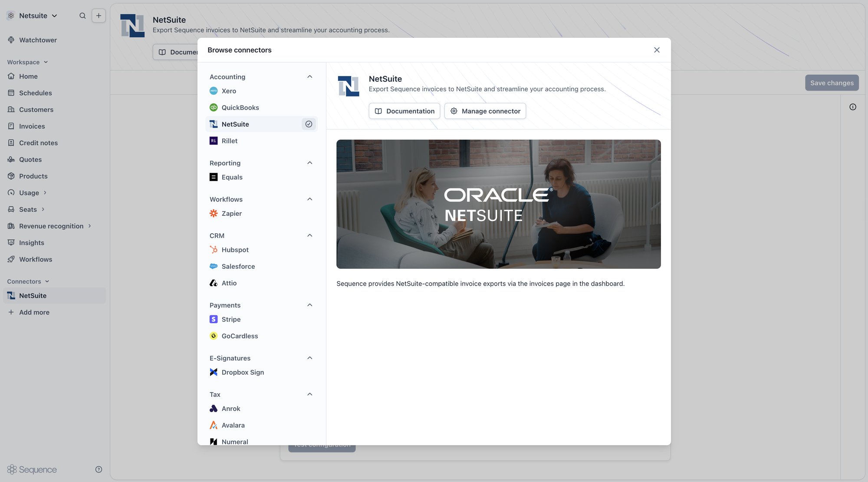
Task: Click the Zapier asterisk icon
Action: click(x=214, y=213)
